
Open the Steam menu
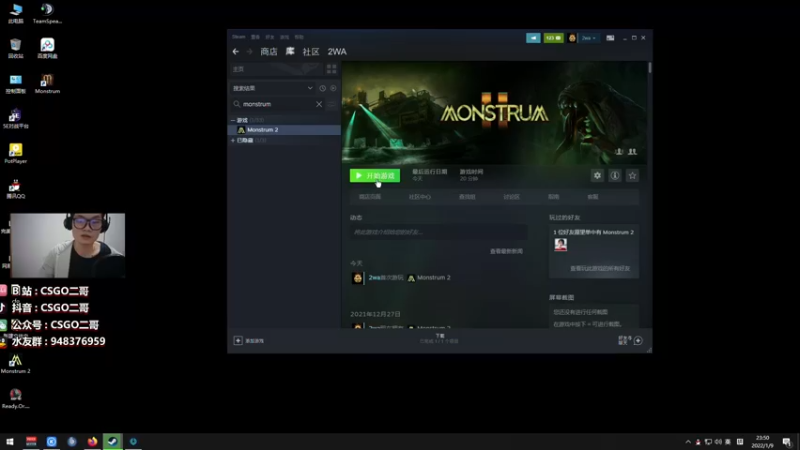[x=239, y=37]
